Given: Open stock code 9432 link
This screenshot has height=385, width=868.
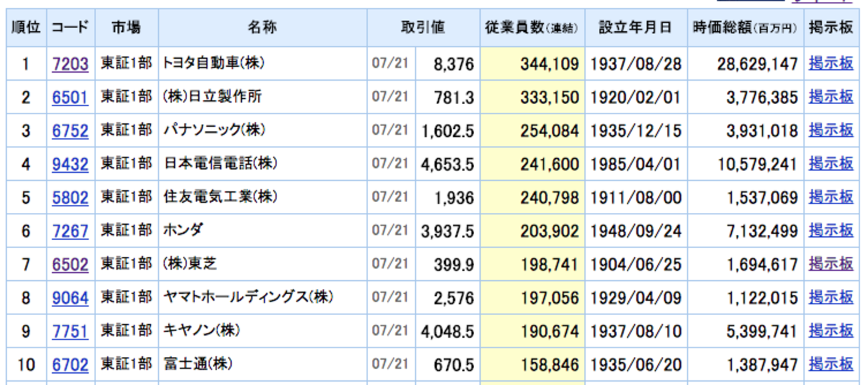Looking at the screenshot, I should tap(70, 164).
